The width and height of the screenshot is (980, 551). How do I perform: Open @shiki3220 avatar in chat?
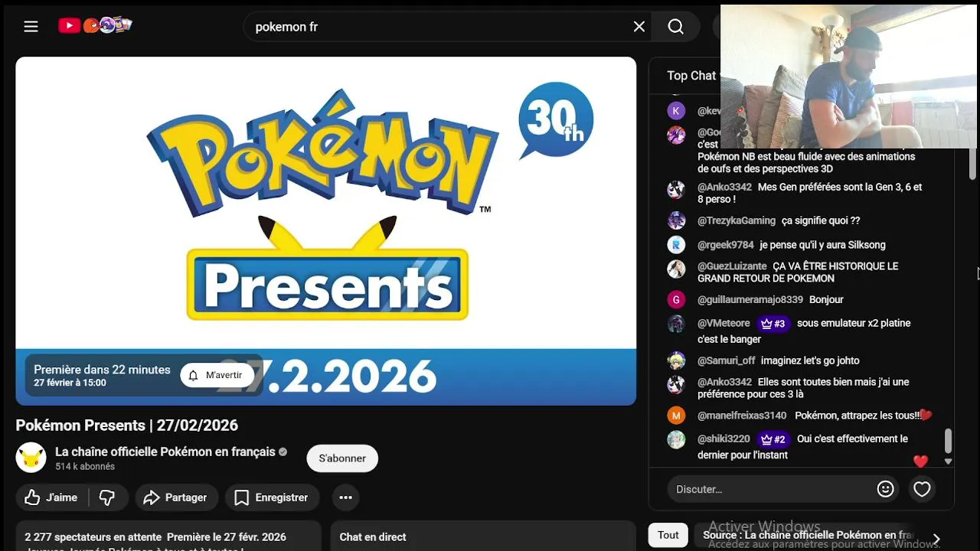[676, 440]
